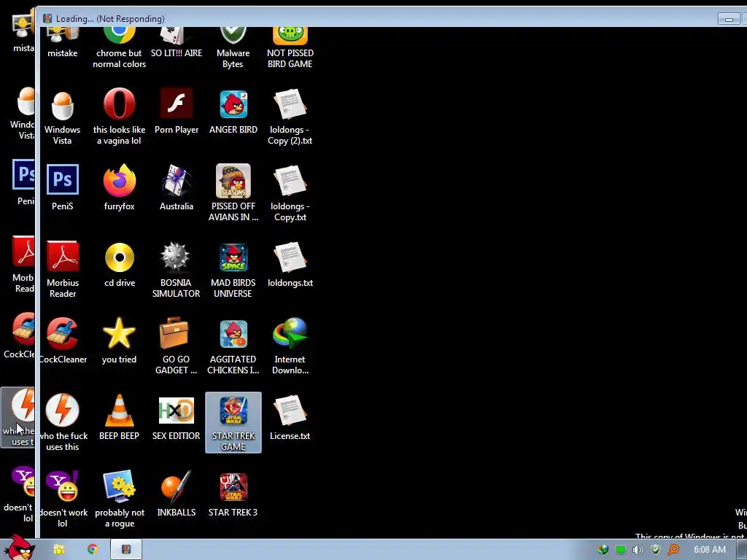Open the volume speaker tray icon
This screenshot has height=560, width=747.
point(638,550)
